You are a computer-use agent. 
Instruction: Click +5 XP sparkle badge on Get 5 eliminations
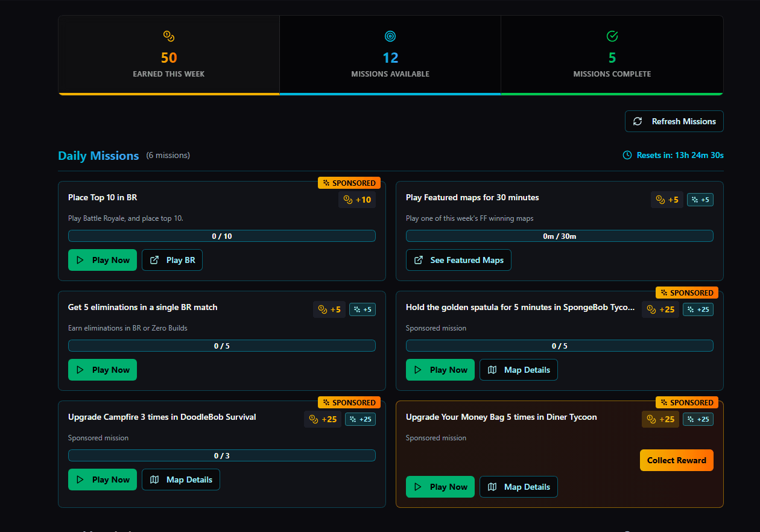point(363,309)
